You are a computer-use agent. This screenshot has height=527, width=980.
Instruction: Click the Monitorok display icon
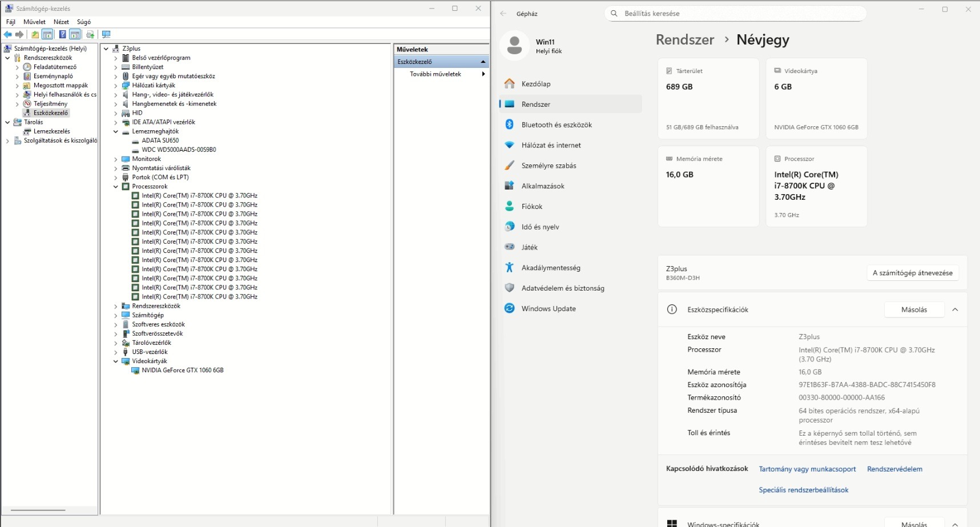pos(126,159)
